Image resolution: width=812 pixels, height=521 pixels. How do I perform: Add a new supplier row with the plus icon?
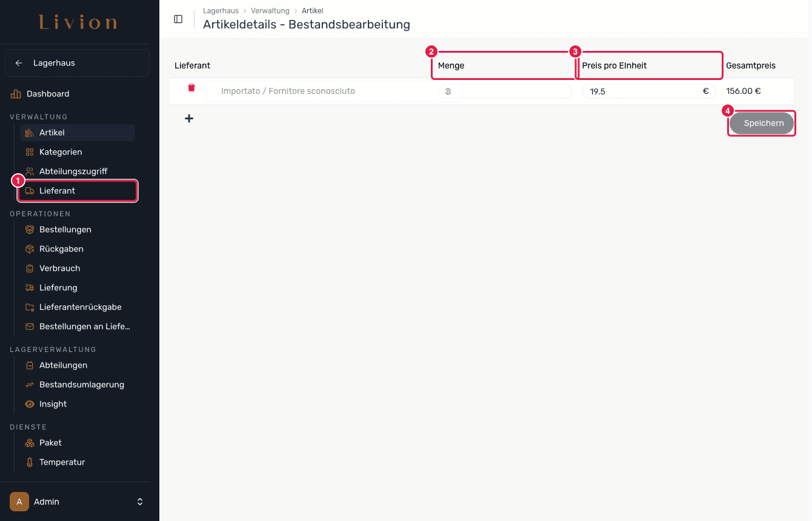(x=189, y=119)
